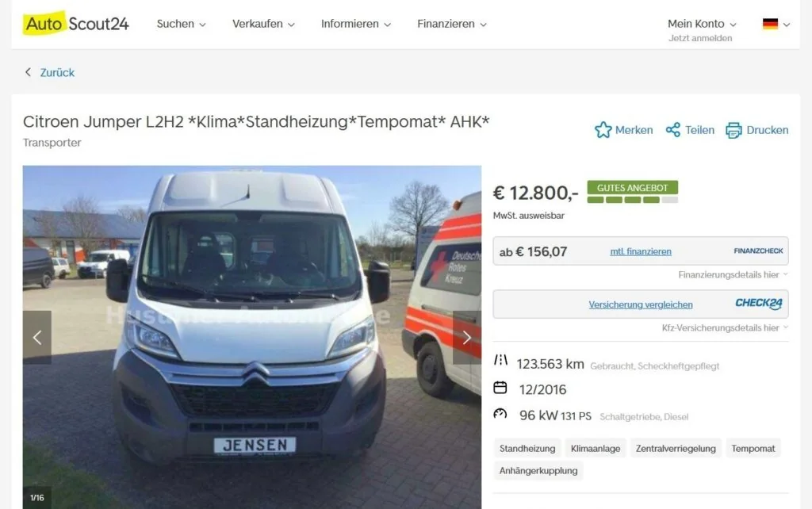The width and height of the screenshot is (812, 509).
Task: Expand Mein Konto account menu
Action: (x=702, y=24)
